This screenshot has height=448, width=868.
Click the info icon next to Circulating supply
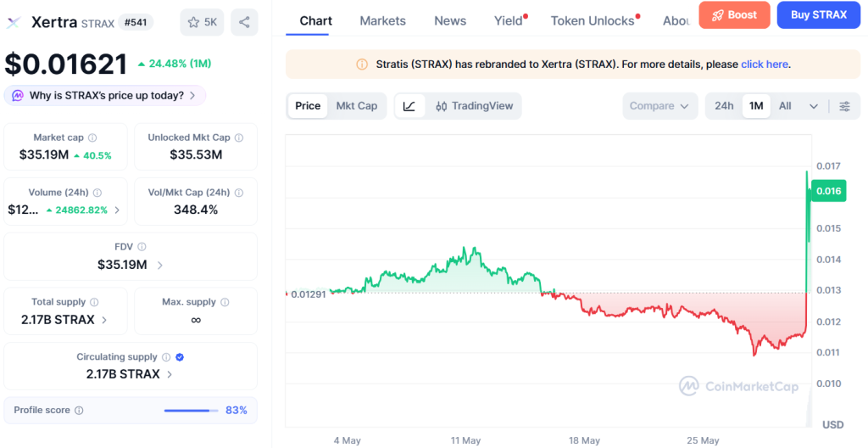[x=166, y=357]
